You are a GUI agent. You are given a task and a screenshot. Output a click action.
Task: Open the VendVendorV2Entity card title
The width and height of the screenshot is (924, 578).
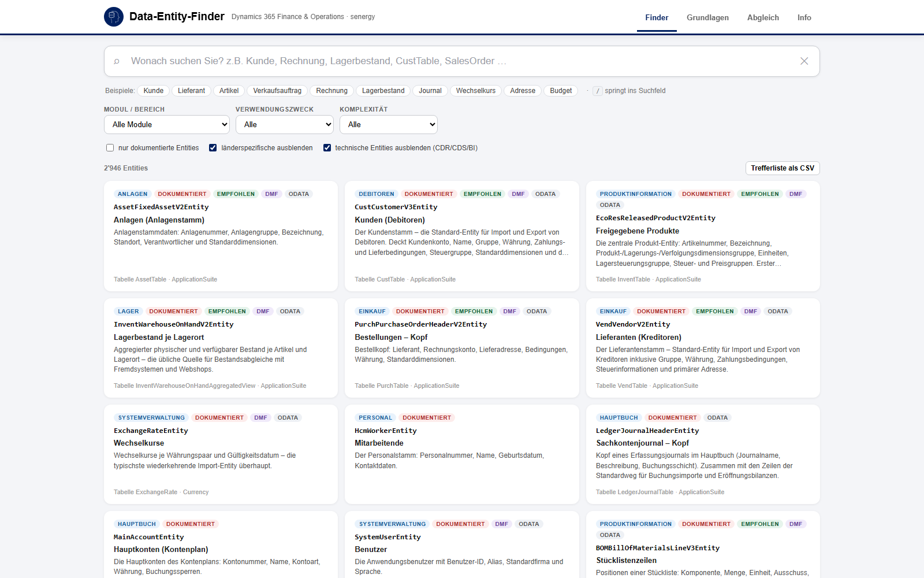point(633,324)
